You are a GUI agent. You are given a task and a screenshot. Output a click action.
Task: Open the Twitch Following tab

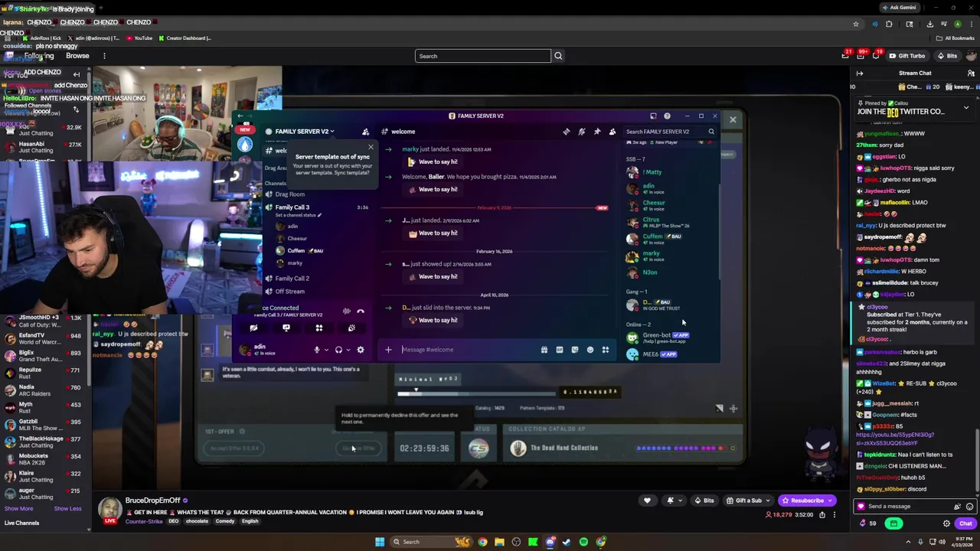[x=39, y=56]
